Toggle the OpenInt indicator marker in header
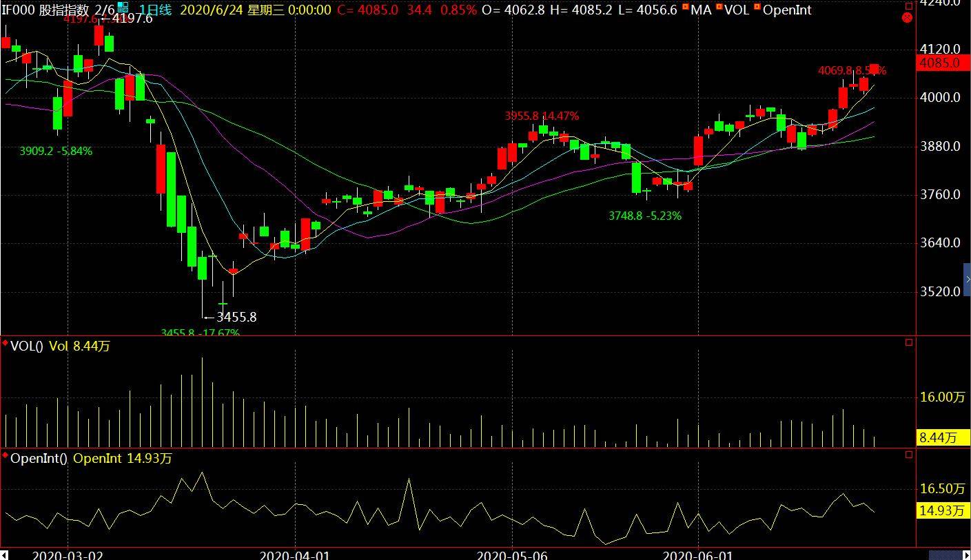The height and width of the screenshot is (560, 971). (757, 7)
